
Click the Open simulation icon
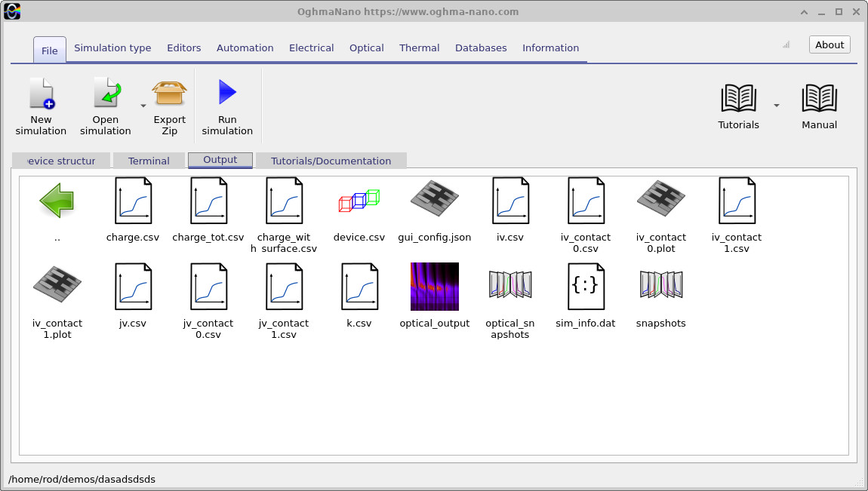tap(106, 92)
